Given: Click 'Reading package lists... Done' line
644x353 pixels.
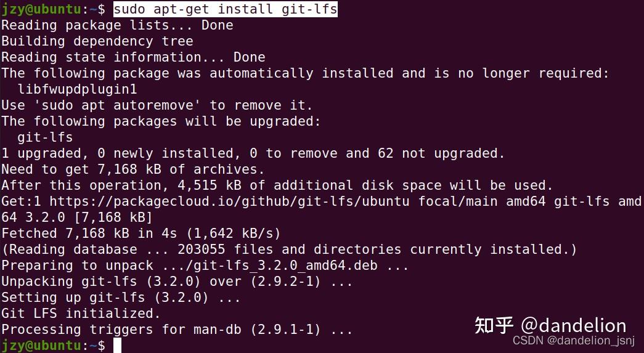Looking at the screenshot, I should click(x=117, y=25).
